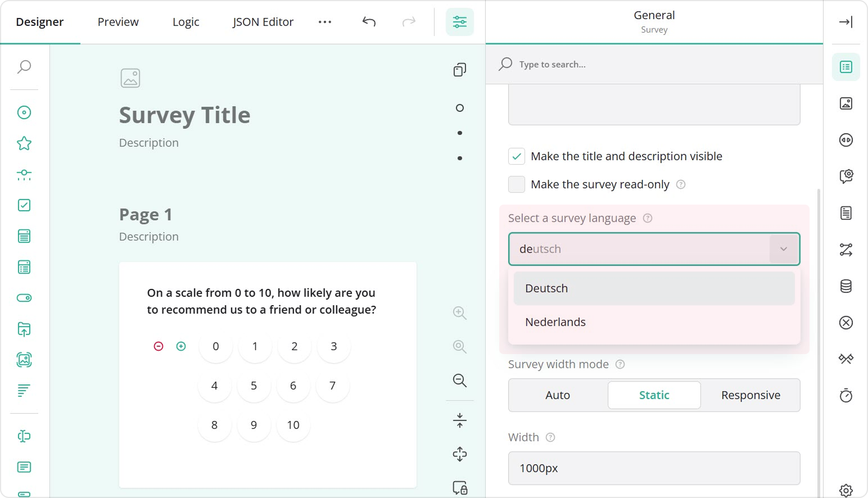
Task: Select the File Upload question type
Action: coord(24,329)
